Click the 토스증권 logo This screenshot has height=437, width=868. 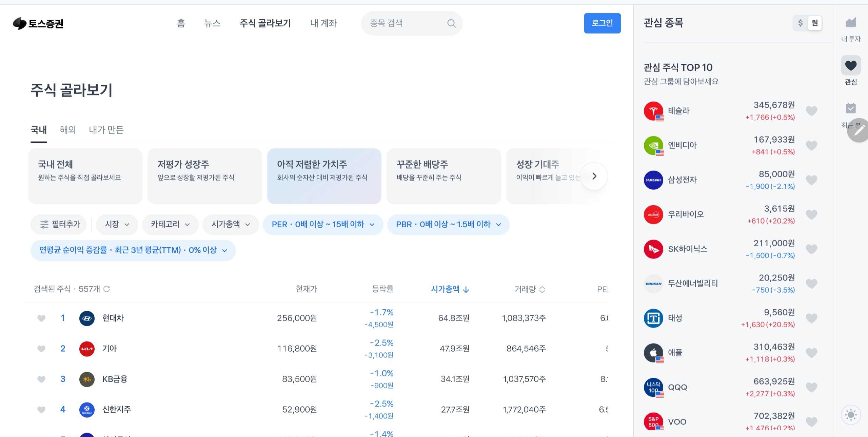(38, 23)
